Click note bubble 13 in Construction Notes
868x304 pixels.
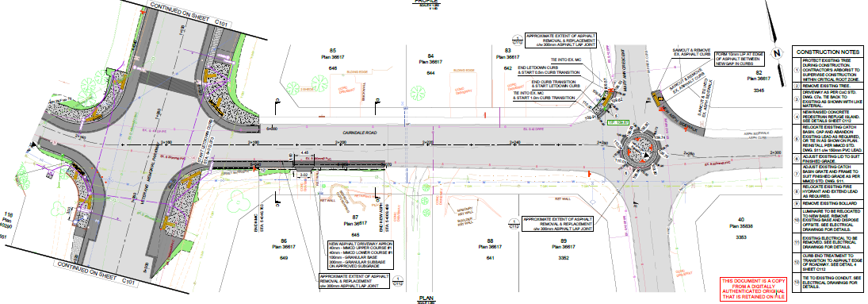(797, 281)
